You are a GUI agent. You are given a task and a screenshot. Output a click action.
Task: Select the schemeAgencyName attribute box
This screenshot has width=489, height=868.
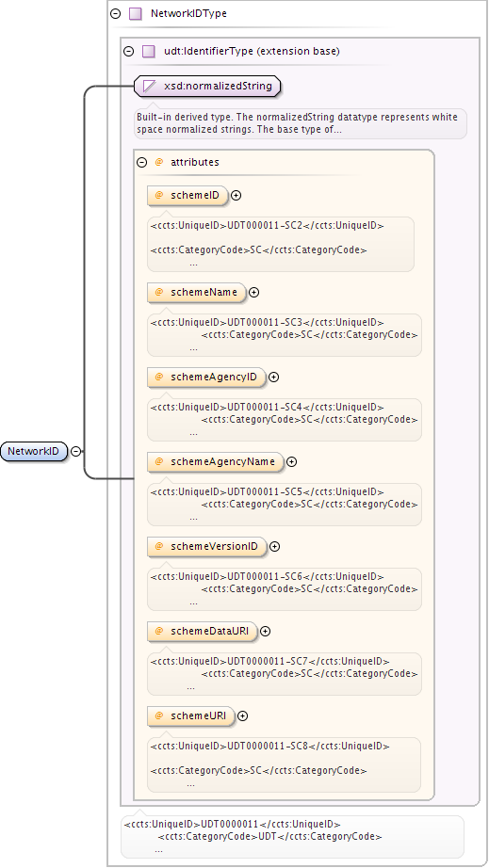pos(216,461)
